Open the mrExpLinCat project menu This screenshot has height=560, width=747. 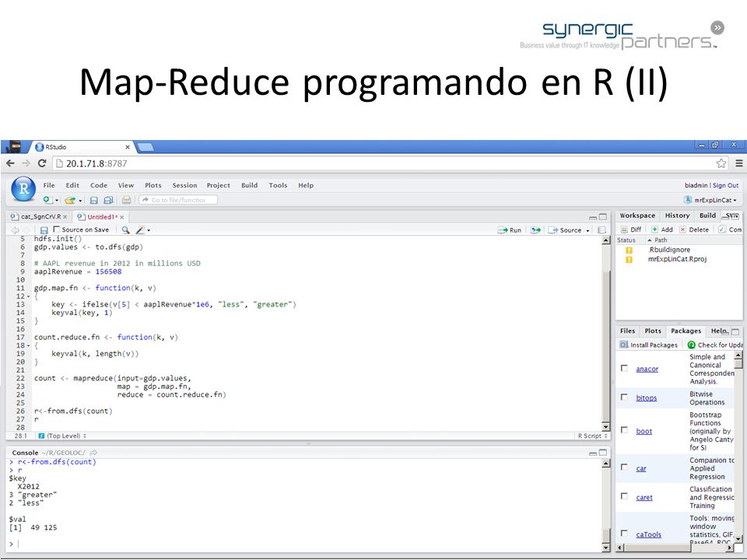click(x=710, y=200)
